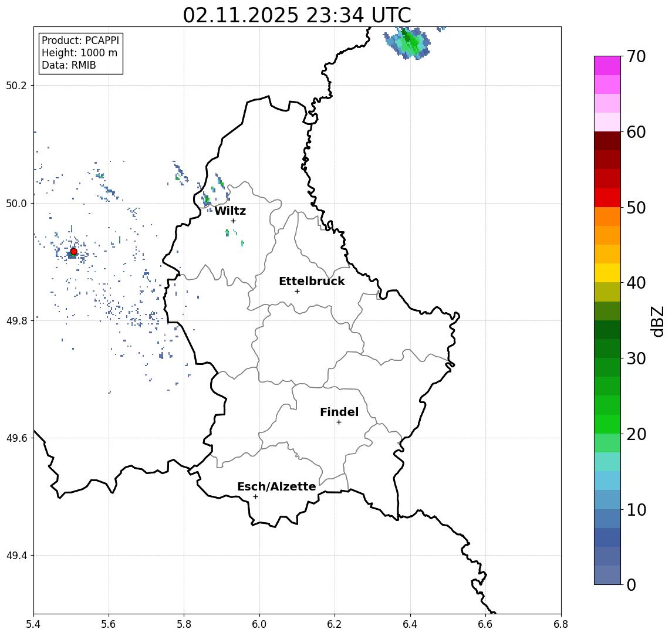The image size is (672, 636).
Task: Click the Esch/Alzette station cross marker
Action: click(255, 497)
